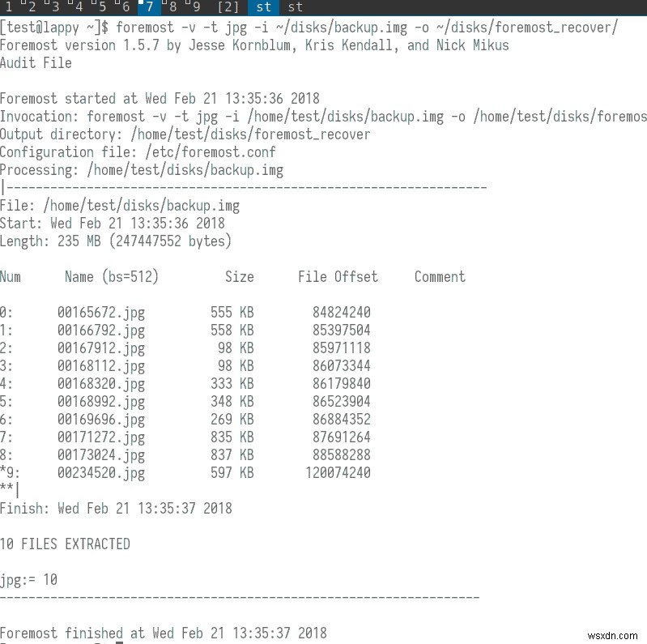Click the 348 KB size value
The width and height of the screenshot is (647, 644).
(x=232, y=401)
